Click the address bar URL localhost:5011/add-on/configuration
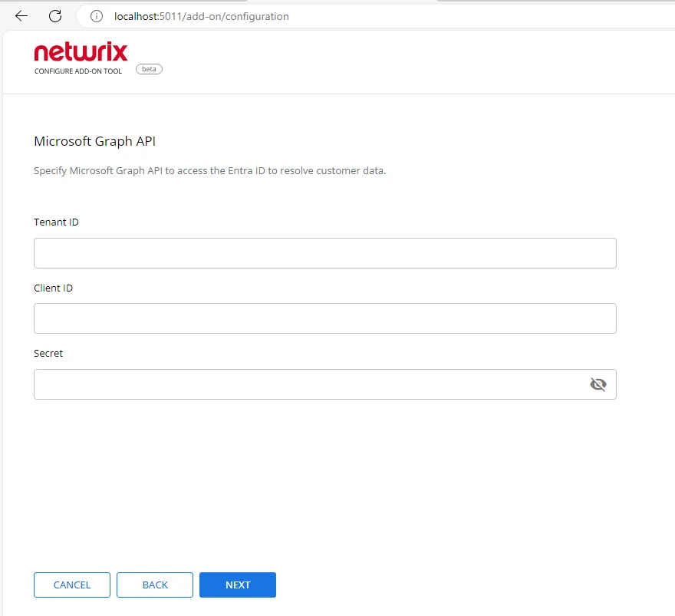Screen dimensions: 675x616 tap(202, 16)
